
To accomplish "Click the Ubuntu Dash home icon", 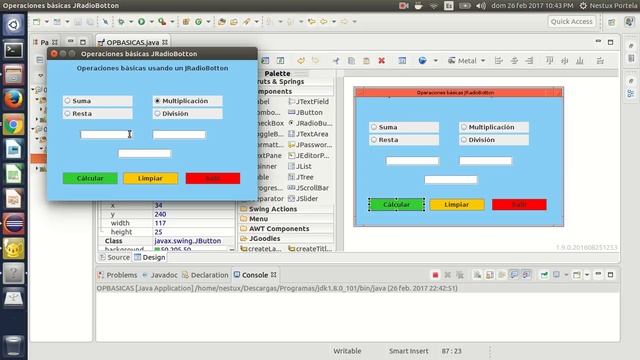I will click(13, 25).
